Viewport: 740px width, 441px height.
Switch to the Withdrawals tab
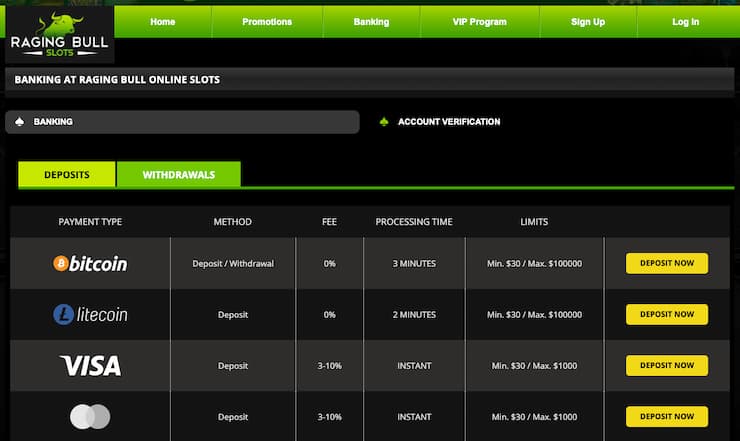tap(179, 175)
